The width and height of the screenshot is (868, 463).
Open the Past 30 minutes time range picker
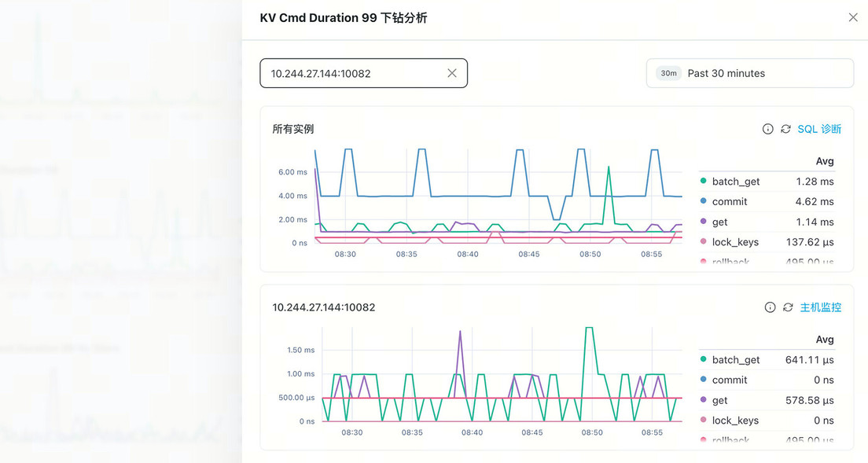[749, 73]
